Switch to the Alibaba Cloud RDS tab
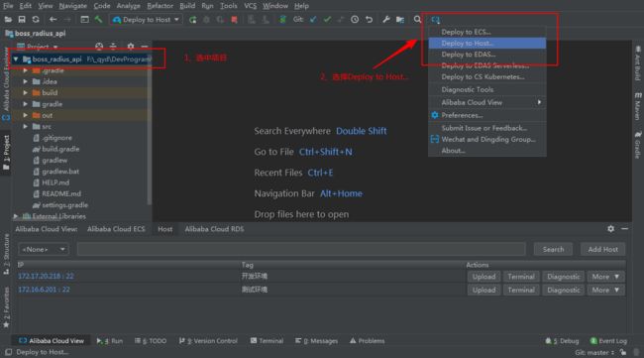644x358 pixels. (x=214, y=229)
